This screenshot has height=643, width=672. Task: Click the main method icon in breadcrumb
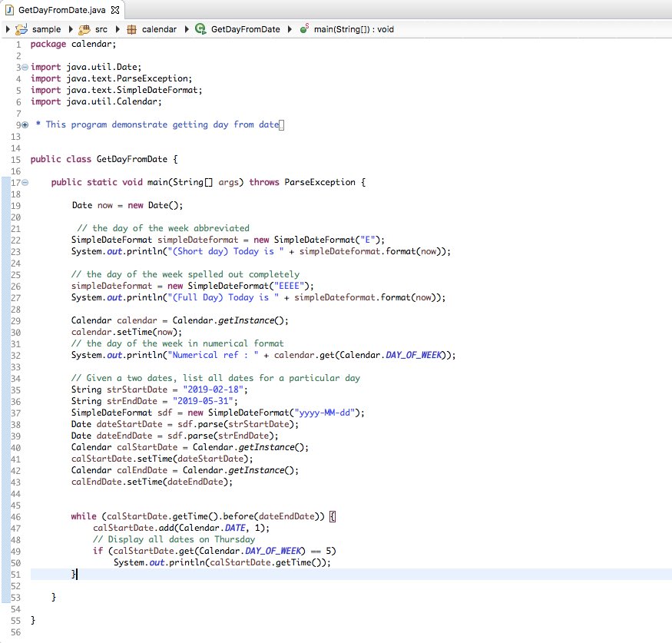point(304,28)
